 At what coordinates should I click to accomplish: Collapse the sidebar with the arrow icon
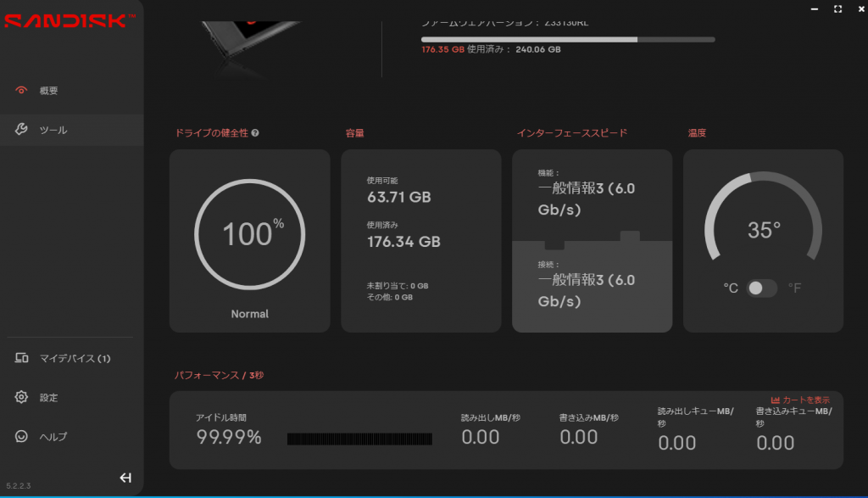tap(125, 478)
